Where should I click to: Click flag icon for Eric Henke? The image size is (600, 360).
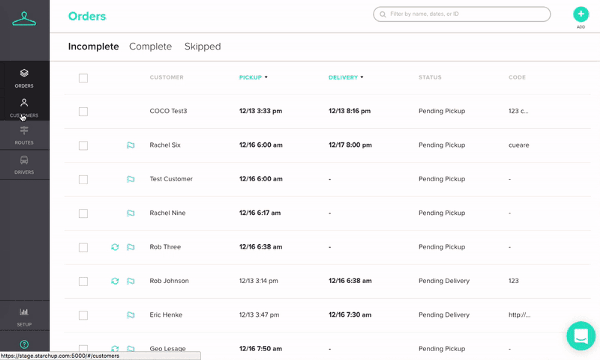click(130, 315)
